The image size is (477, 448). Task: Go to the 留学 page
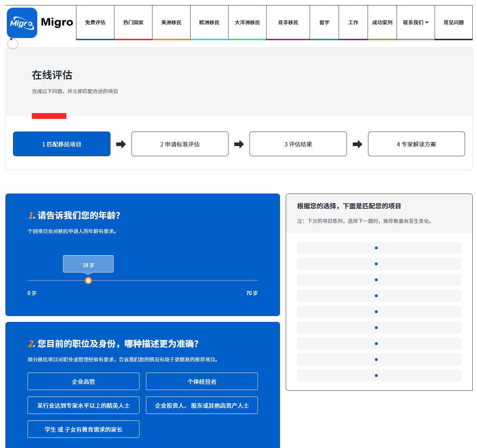pyautogui.click(x=325, y=22)
